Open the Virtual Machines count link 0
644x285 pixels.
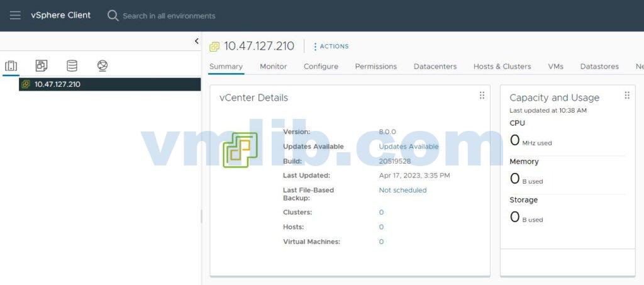(381, 242)
